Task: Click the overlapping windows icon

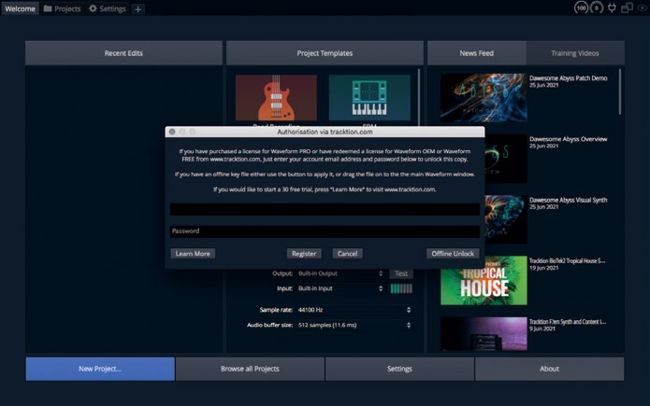Action: tap(627, 7)
